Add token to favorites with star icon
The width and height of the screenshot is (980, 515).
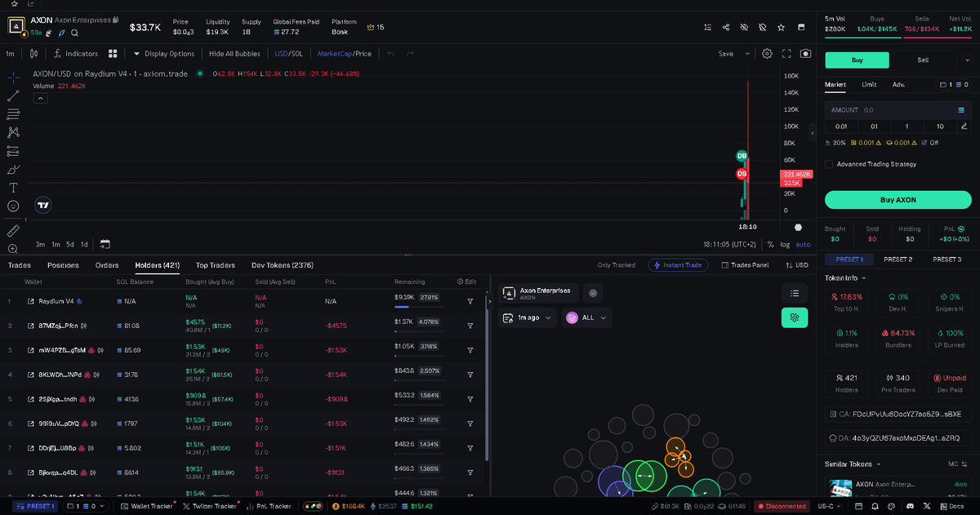[782, 27]
